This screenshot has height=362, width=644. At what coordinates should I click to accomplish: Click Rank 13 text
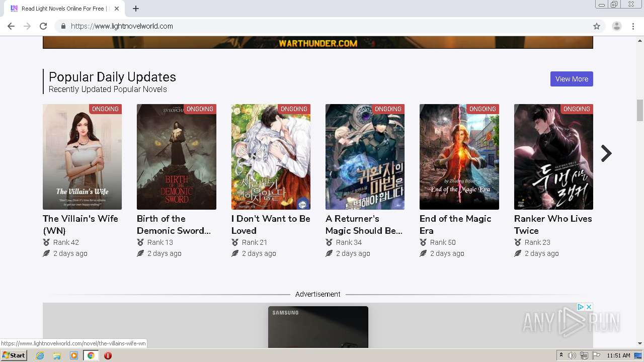pos(160,242)
